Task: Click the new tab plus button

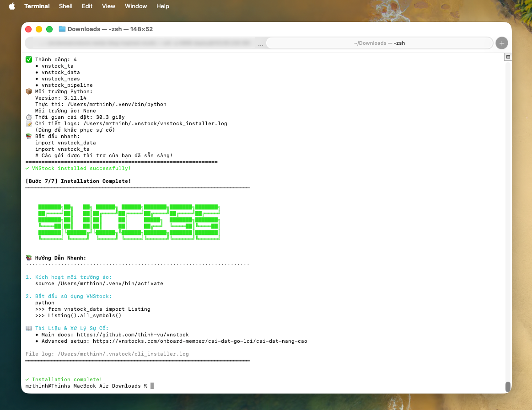Action: click(x=502, y=43)
